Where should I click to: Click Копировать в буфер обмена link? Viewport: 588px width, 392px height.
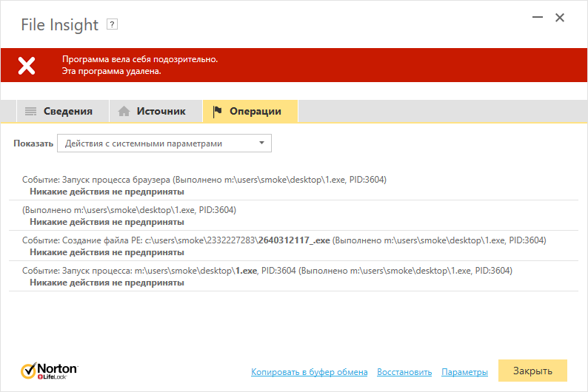[309, 372]
